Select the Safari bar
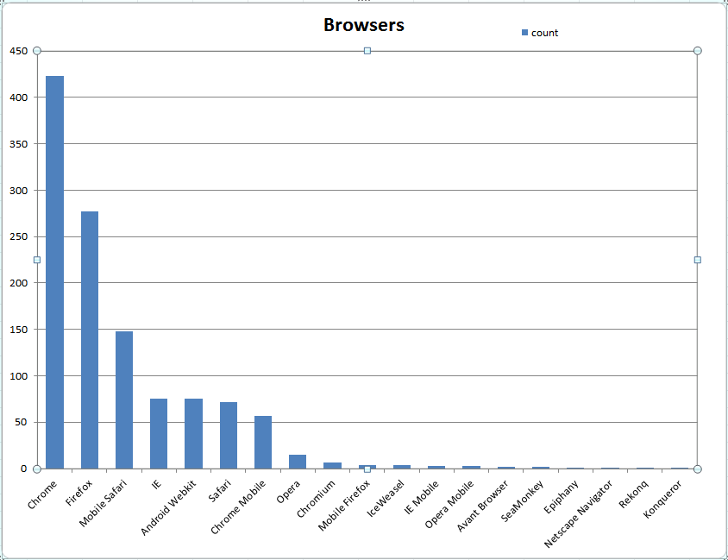 [229, 436]
